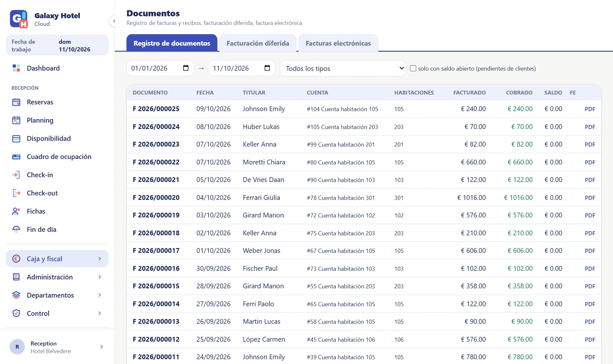Expand Departamentos submenu chevron
Image resolution: width=613 pixels, height=364 pixels.
point(100,295)
